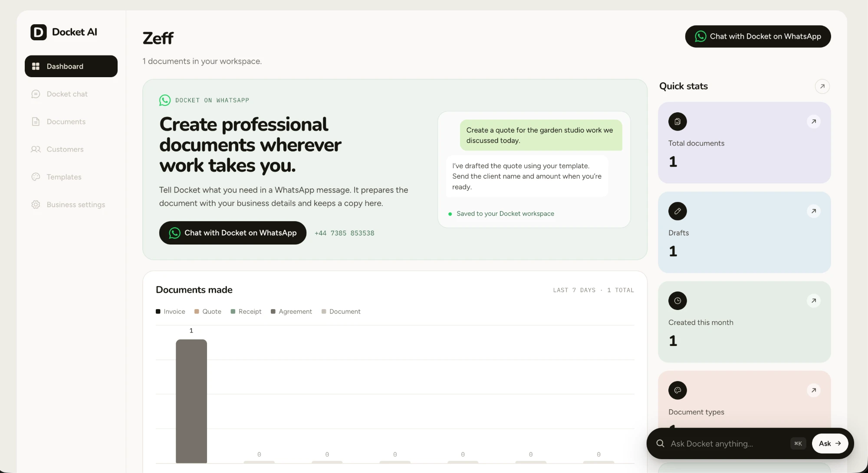The width and height of the screenshot is (868, 473).
Task: Click the search magnifier icon in Ask bar
Action: pyautogui.click(x=660, y=444)
